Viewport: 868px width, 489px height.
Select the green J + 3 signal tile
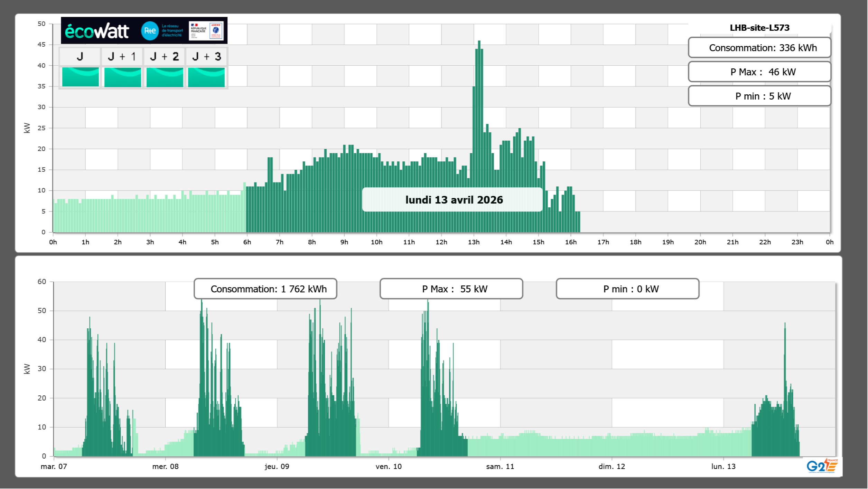coord(206,77)
